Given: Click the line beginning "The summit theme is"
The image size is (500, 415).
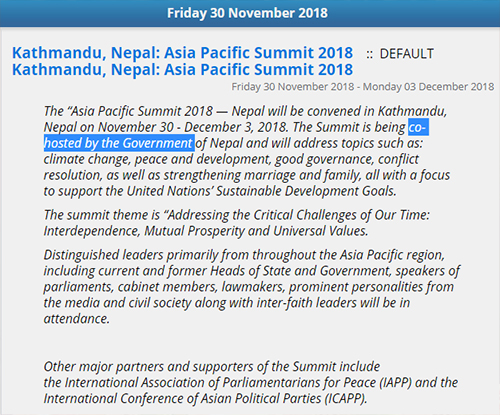Looking at the screenshot, I should [237, 215].
